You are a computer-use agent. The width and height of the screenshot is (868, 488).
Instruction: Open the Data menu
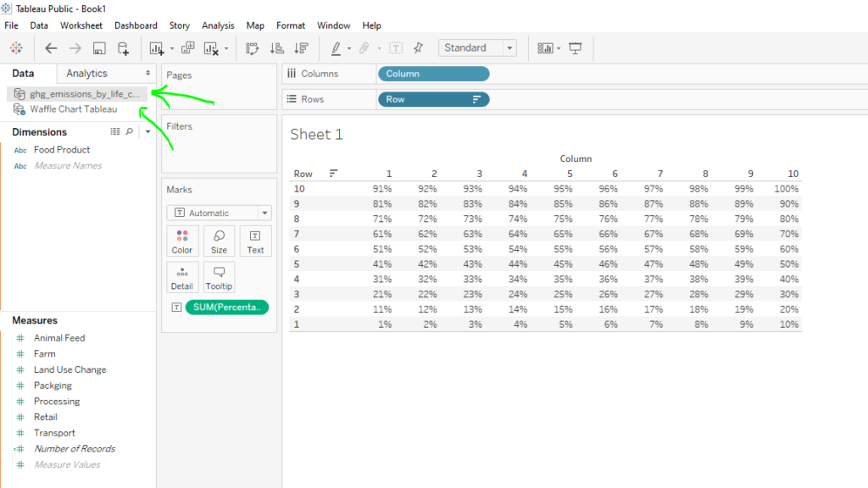point(39,25)
